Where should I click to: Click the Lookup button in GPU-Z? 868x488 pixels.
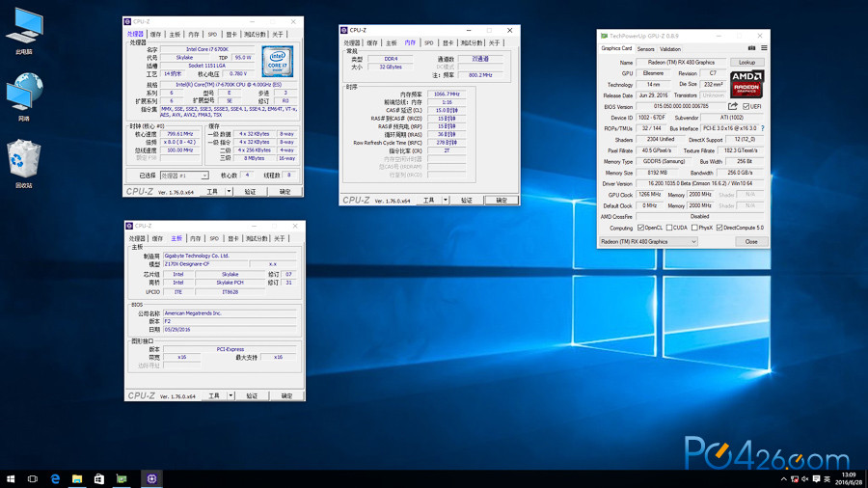pos(746,63)
